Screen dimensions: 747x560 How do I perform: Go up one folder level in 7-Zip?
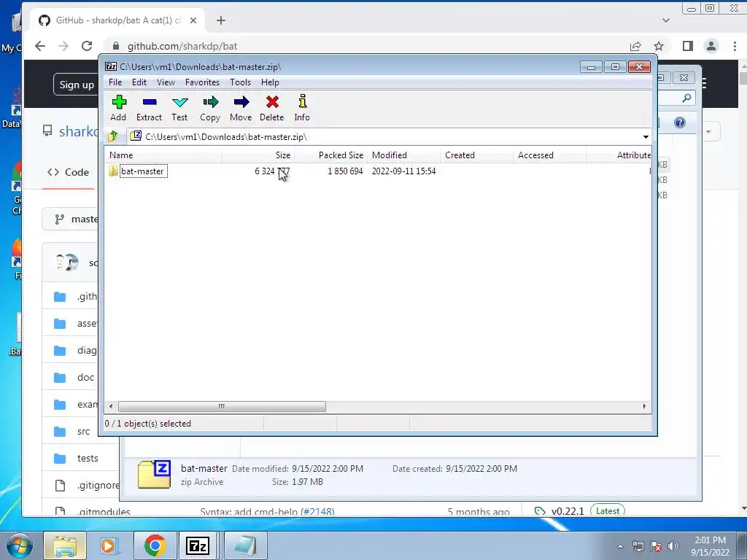click(113, 136)
